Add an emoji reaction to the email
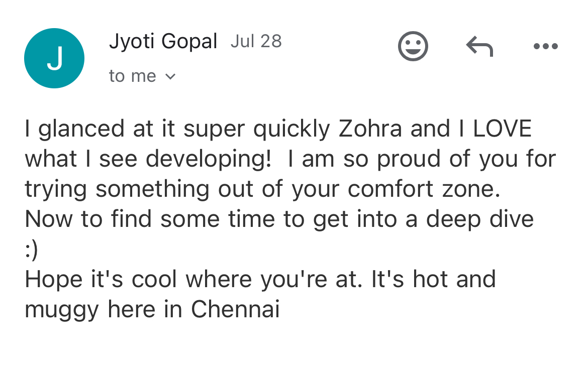 click(x=413, y=47)
